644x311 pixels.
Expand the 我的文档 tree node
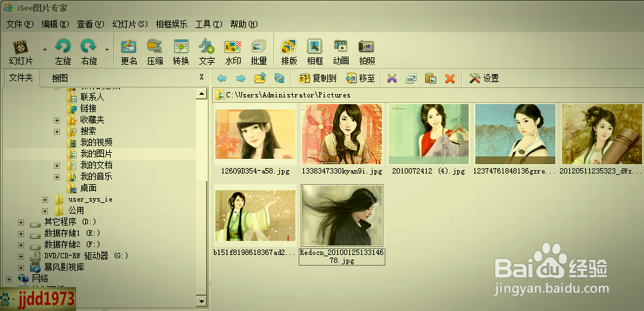coord(57,166)
